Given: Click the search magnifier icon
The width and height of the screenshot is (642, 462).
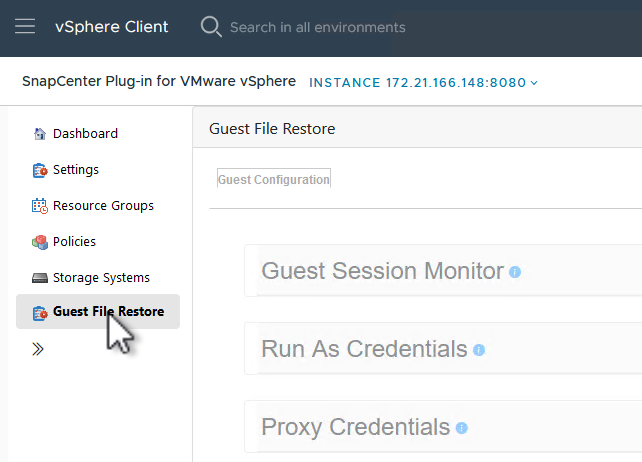Looking at the screenshot, I should pyautogui.click(x=211, y=27).
